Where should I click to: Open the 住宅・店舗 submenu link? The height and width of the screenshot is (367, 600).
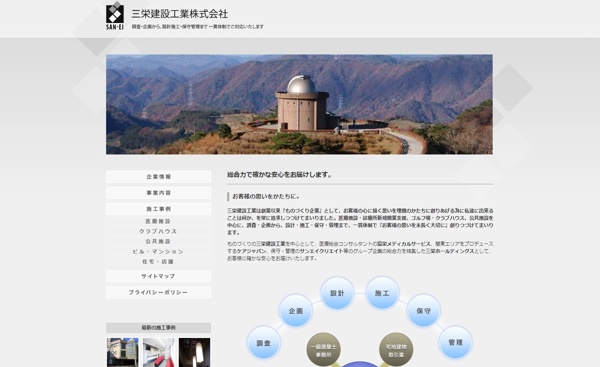(158, 262)
